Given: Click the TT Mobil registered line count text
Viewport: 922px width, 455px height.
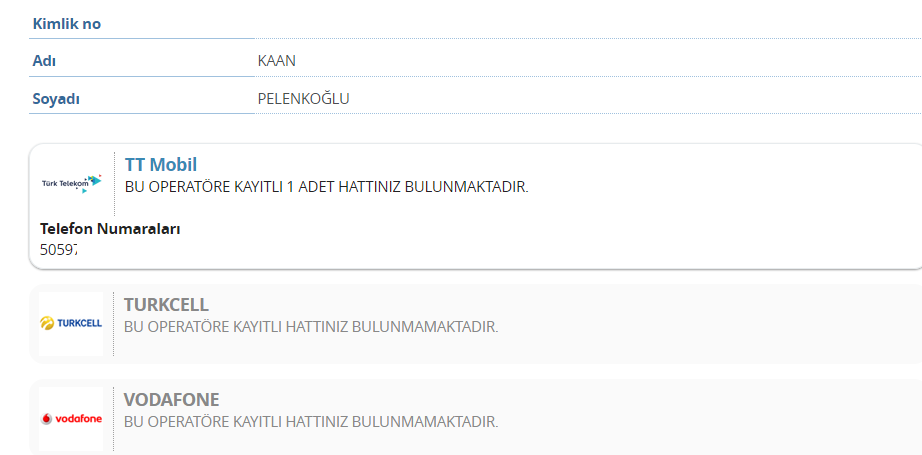Looking at the screenshot, I should pyautogui.click(x=326, y=187).
